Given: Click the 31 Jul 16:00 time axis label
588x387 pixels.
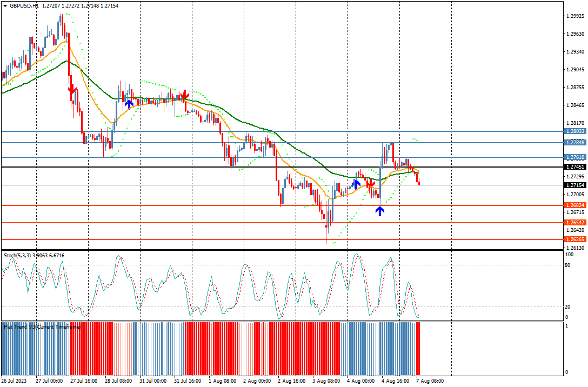Looking at the screenshot, I should pos(188,381).
